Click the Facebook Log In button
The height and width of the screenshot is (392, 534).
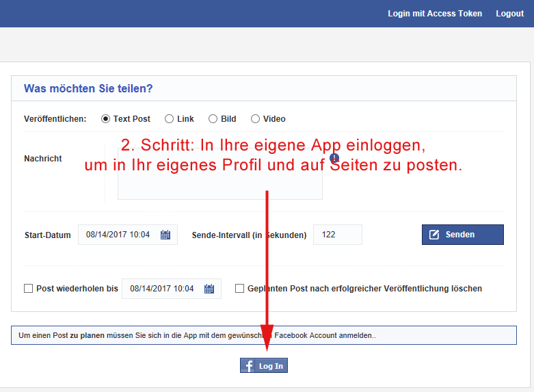[264, 366]
